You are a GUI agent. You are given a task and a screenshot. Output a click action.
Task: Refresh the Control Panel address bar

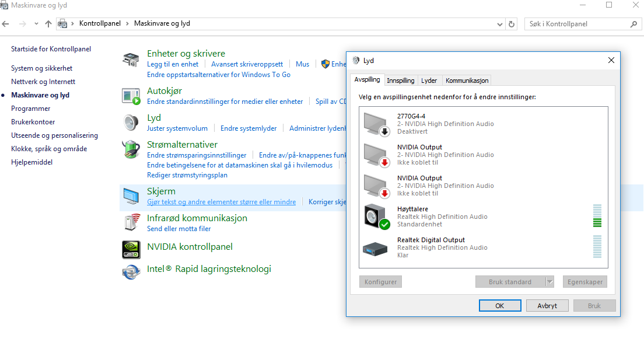click(x=512, y=24)
